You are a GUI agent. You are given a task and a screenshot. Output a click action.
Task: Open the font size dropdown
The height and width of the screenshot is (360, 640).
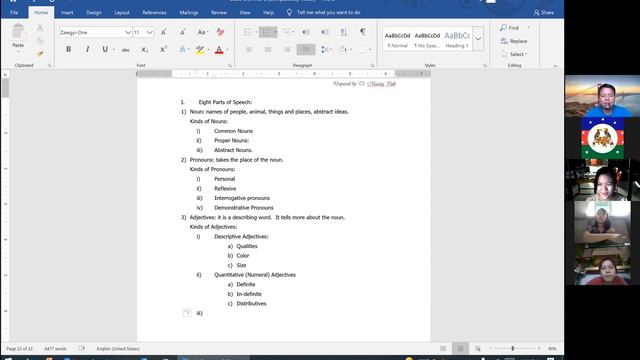149,32
